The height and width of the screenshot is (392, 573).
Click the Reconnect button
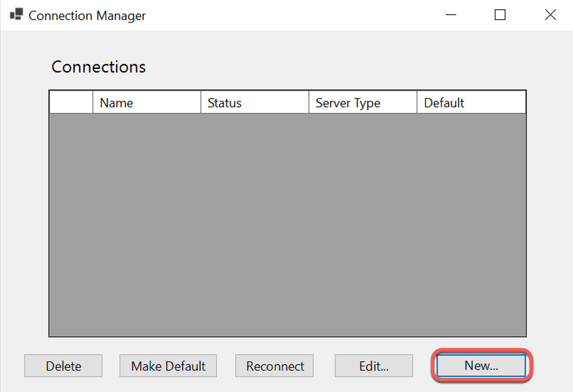tap(274, 366)
